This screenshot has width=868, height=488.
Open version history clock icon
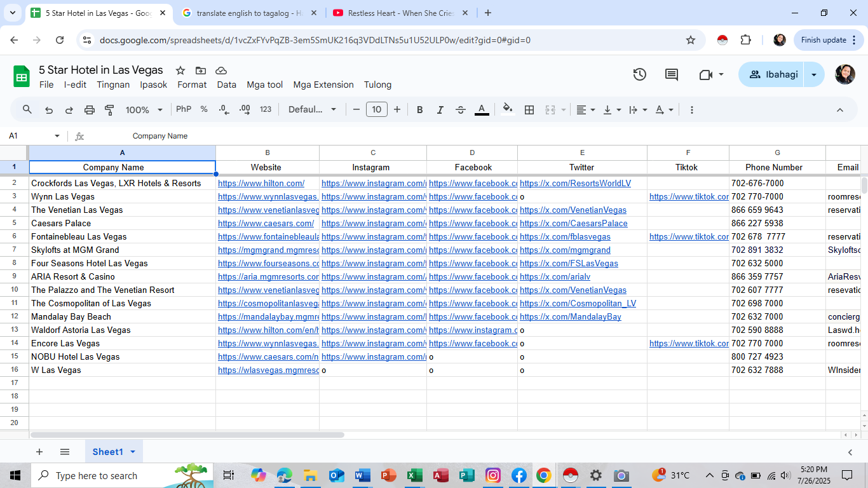(640, 74)
